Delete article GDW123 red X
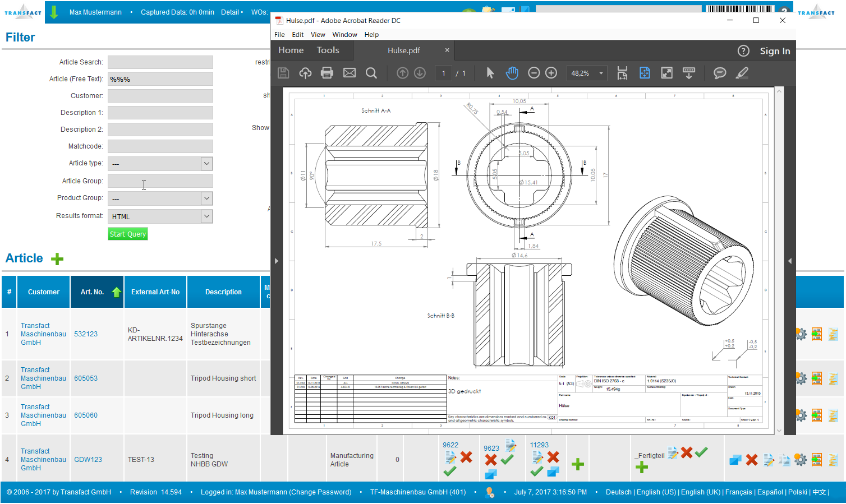 [752, 460]
